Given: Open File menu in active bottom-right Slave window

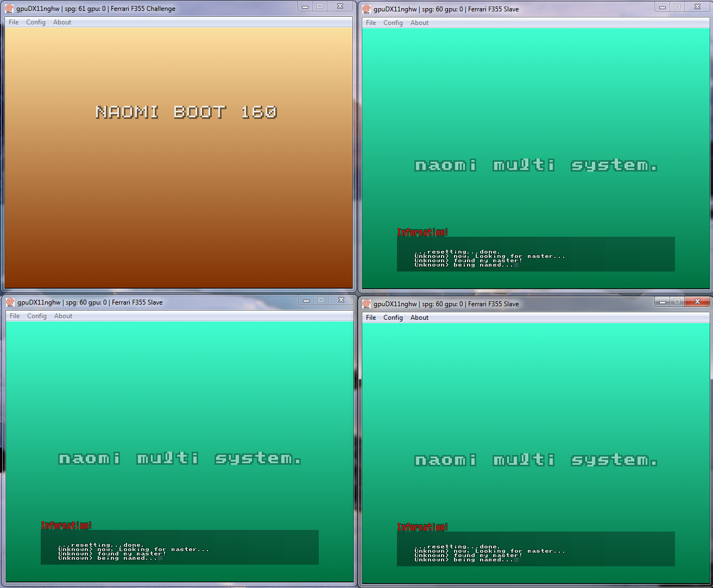Looking at the screenshot, I should (371, 318).
